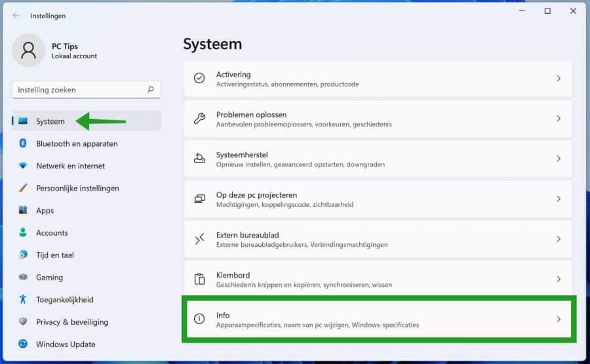Click chevron beside Op deze pc projecteren

(x=559, y=199)
